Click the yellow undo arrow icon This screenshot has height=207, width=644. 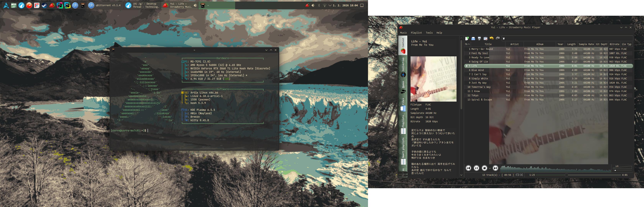(x=491, y=39)
